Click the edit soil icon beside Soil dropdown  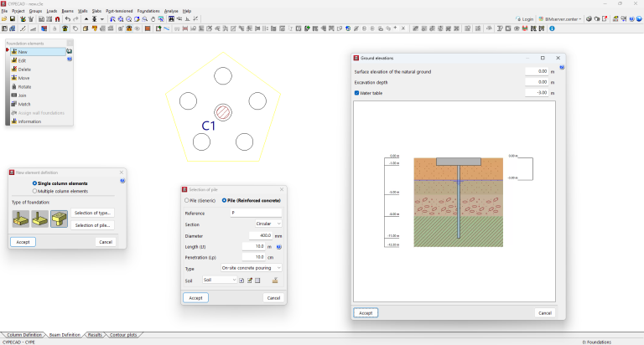[249, 280]
